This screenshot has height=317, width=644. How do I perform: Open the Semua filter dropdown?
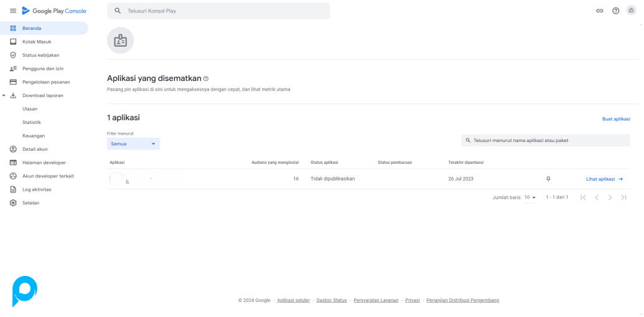click(x=134, y=144)
